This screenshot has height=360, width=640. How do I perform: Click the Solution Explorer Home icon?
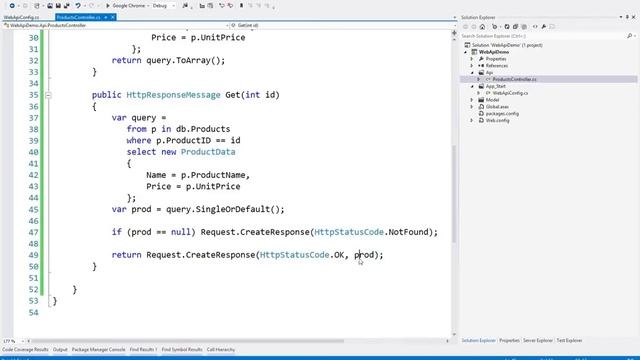[482, 27]
